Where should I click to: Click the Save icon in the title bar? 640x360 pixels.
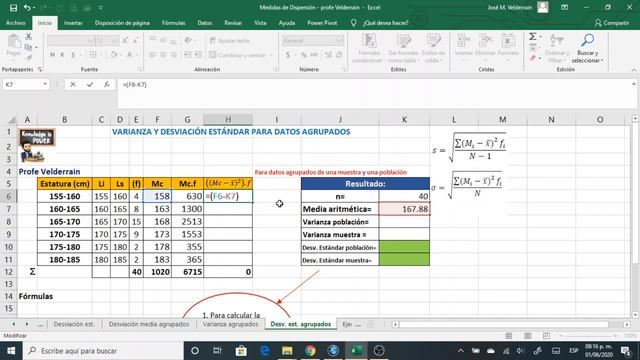click(13, 8)
